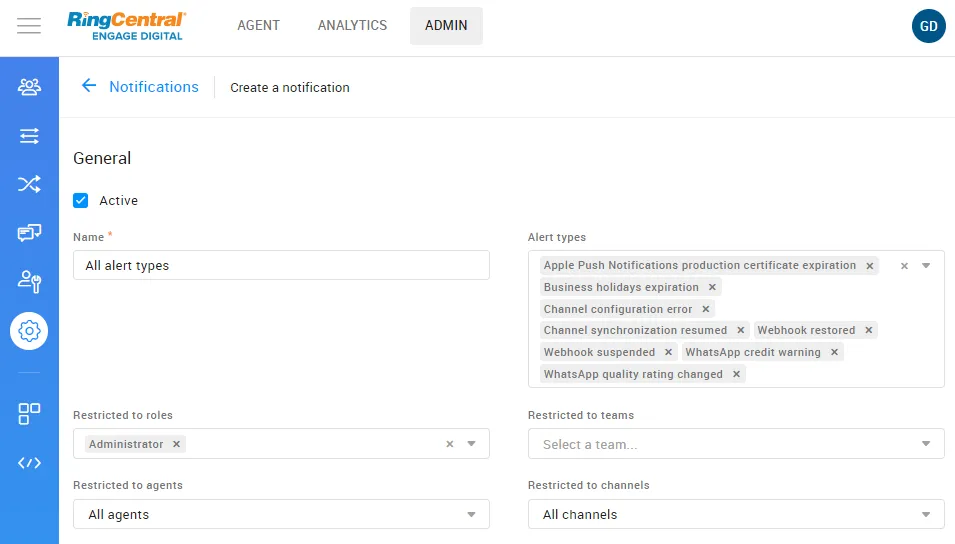Open the Restricted to teams dropdown
The height and width of the screenshot is (544, 955).
click(926, 444)
